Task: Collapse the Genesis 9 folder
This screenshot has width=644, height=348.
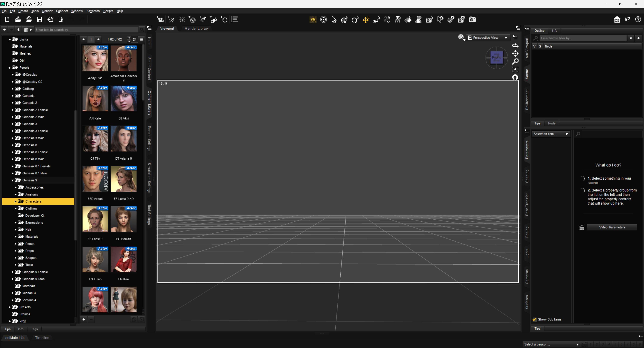Action: pyautogui.click(x=13, y=180)
